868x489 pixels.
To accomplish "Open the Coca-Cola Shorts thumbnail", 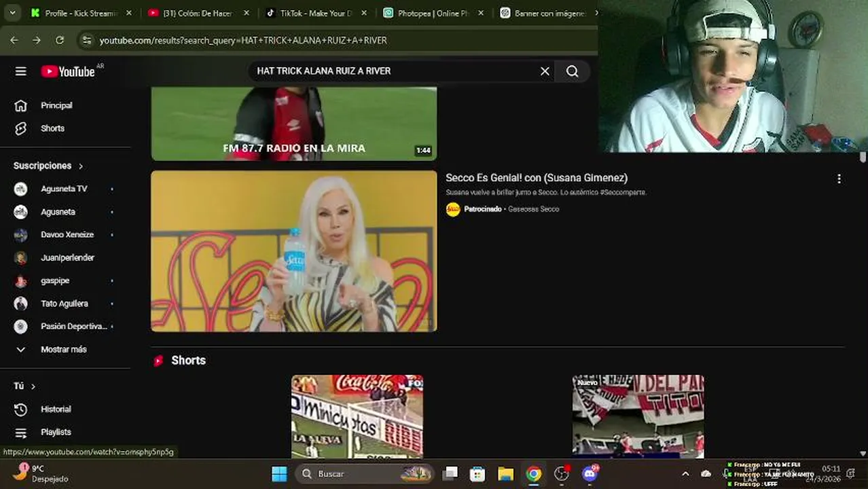I will 357,416.
